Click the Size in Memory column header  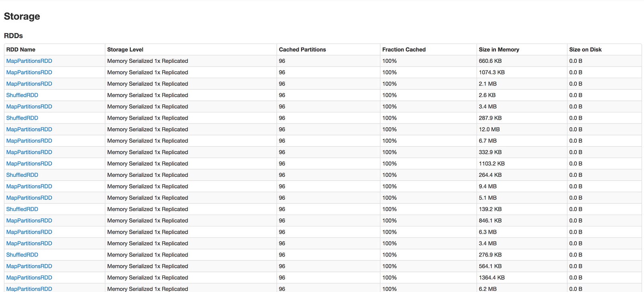[x=499, y=50]
